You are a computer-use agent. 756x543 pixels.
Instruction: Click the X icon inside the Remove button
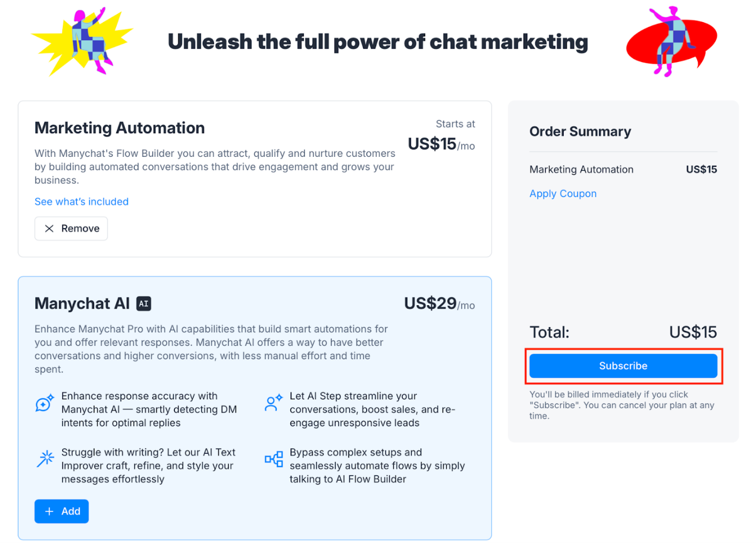(x=49, y=228)
